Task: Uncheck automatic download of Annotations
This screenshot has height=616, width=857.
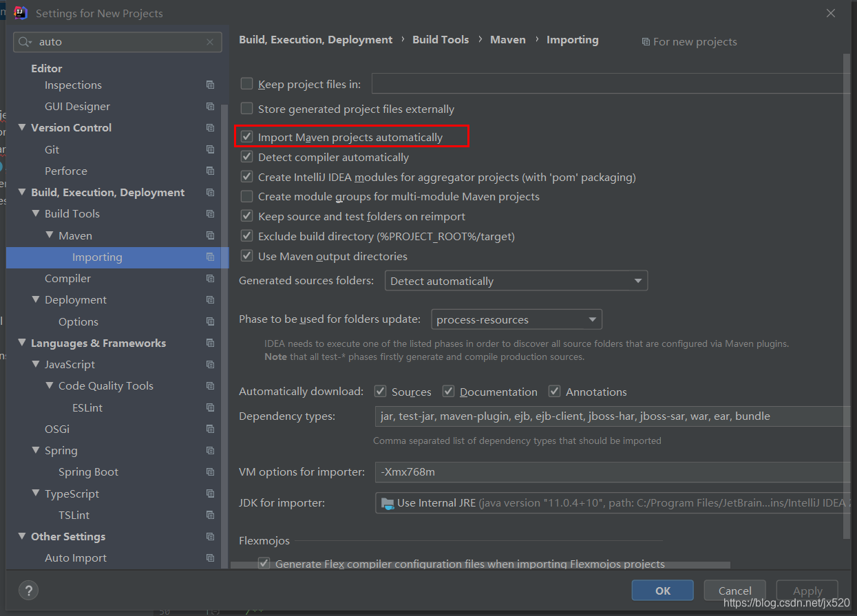Action: tap(554, 392)
